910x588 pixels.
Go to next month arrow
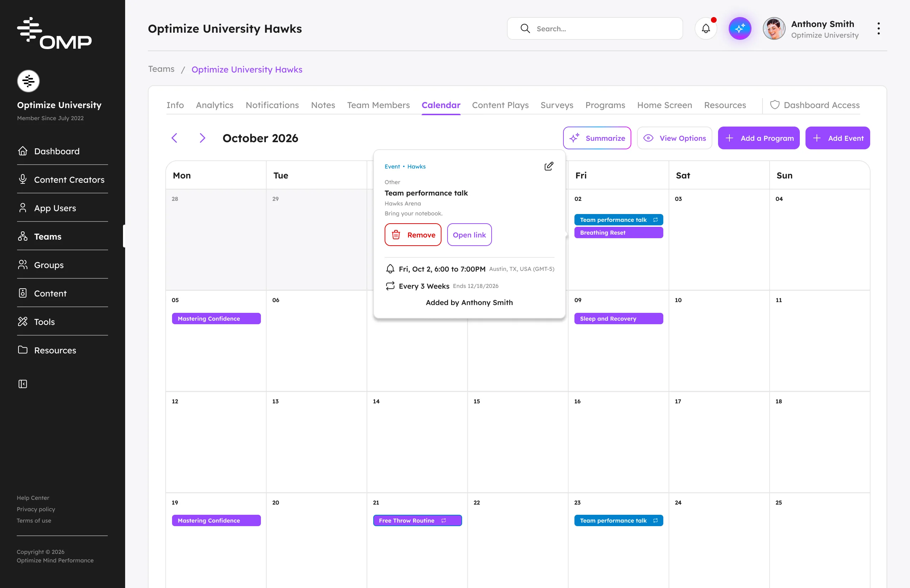202,138
